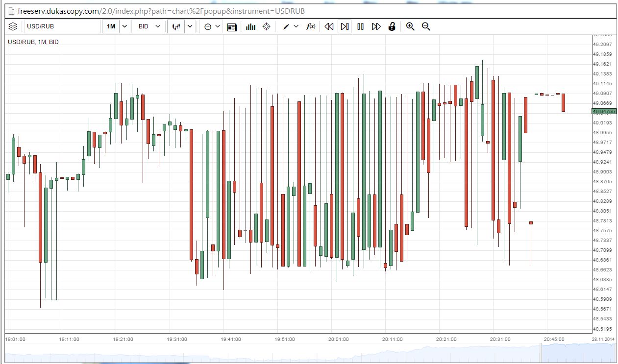618x364 pixels.
Task: Pause the live chart updates
Action: click(x=360, y=26)
